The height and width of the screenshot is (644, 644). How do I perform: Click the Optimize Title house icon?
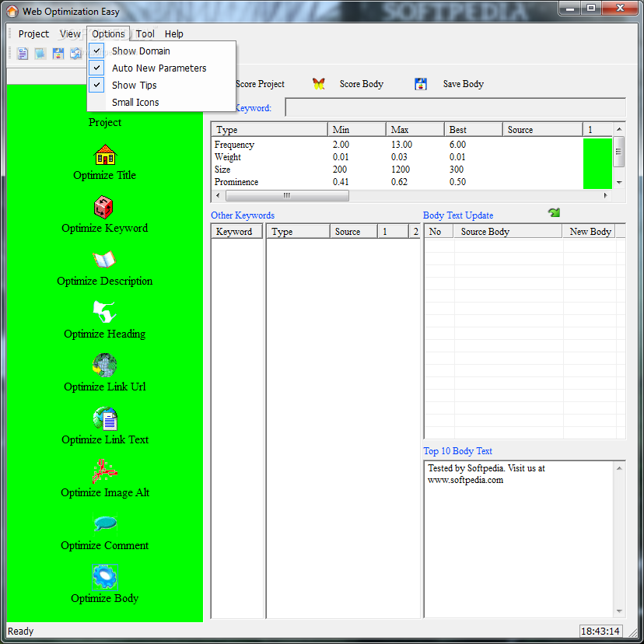tap(105, 155)
